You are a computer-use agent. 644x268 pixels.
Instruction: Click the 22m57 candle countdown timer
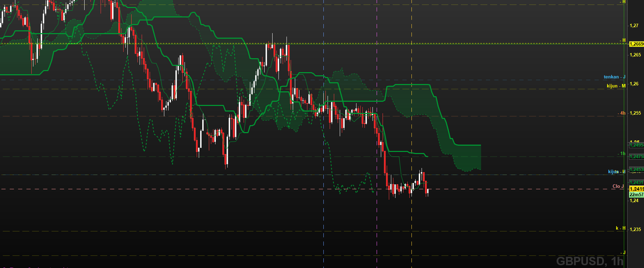(x=636, y=194)
